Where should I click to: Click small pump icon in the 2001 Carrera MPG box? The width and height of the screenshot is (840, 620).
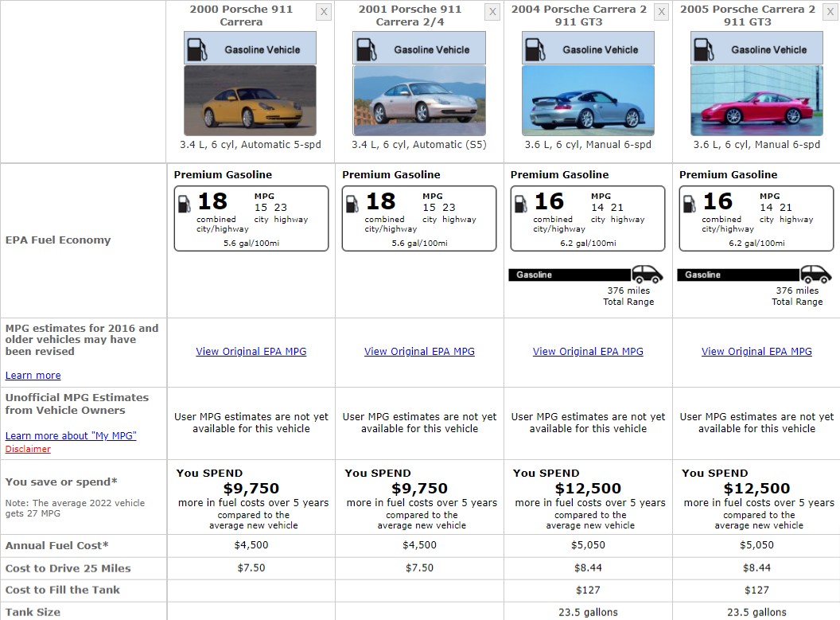(352, 205)
